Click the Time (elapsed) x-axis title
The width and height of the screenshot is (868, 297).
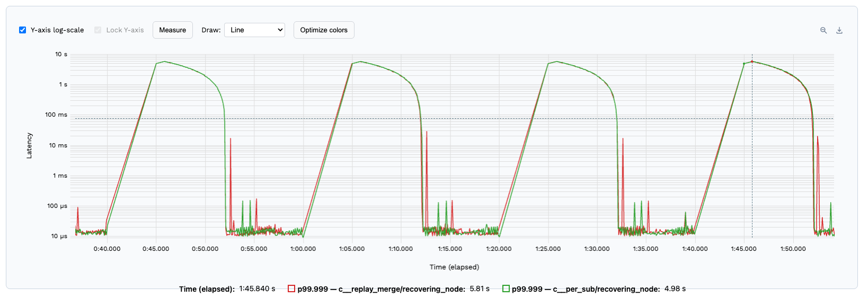[x=454, y=267]
